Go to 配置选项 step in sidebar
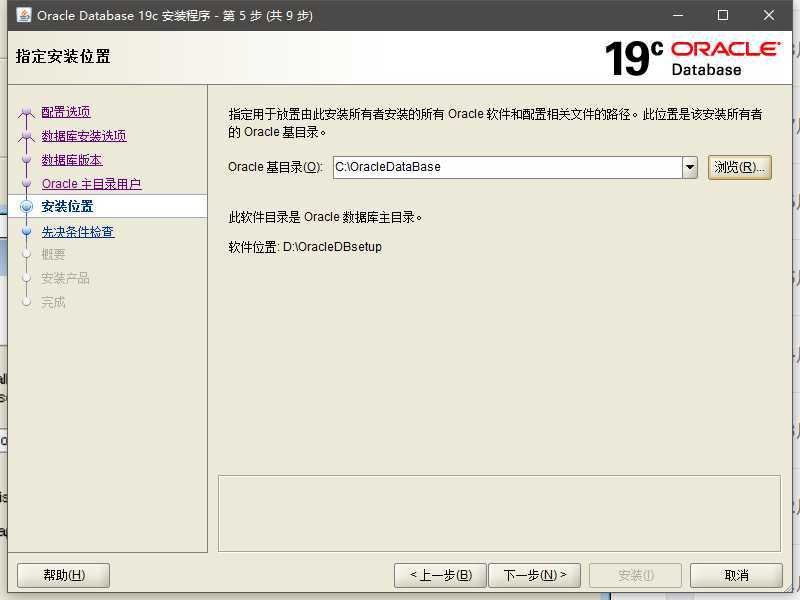The height and width of the screenshot is (600, 800). [x=66, y=112]
